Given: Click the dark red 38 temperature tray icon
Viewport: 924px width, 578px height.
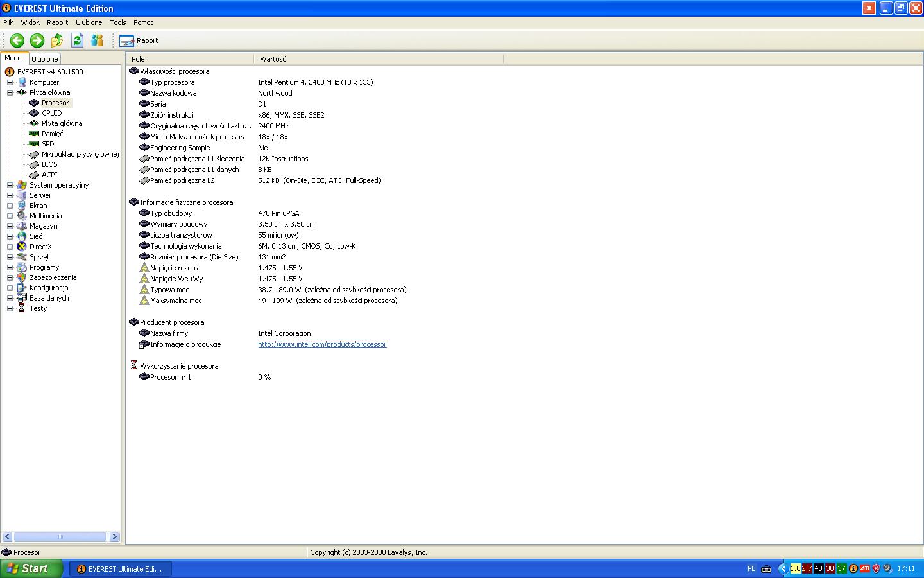Looking at the screenshot, I should coord(830,568).
